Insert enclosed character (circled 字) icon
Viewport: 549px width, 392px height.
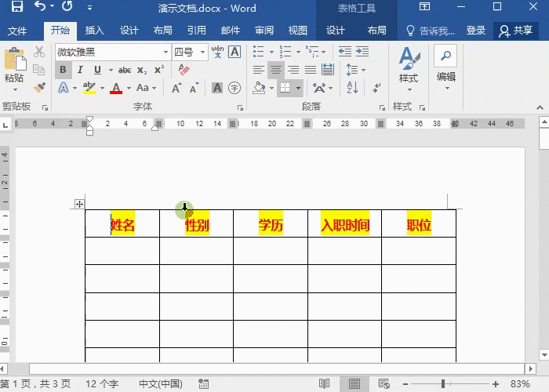tap(235, 88)
